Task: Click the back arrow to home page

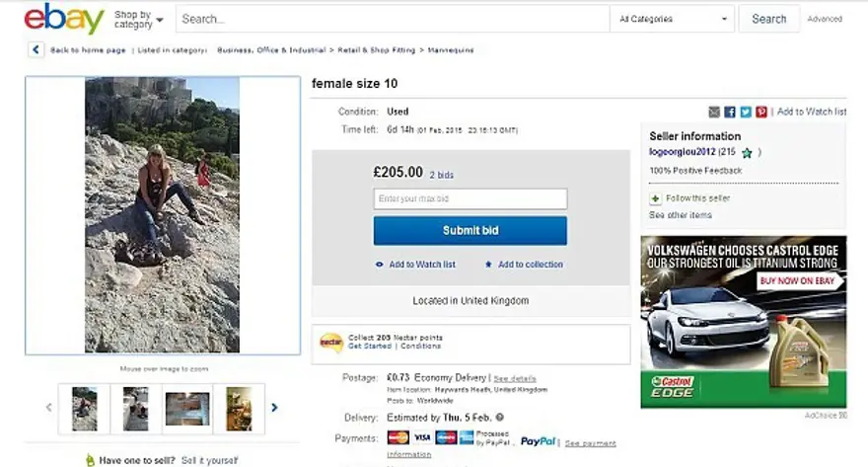Action: point(36,49)
